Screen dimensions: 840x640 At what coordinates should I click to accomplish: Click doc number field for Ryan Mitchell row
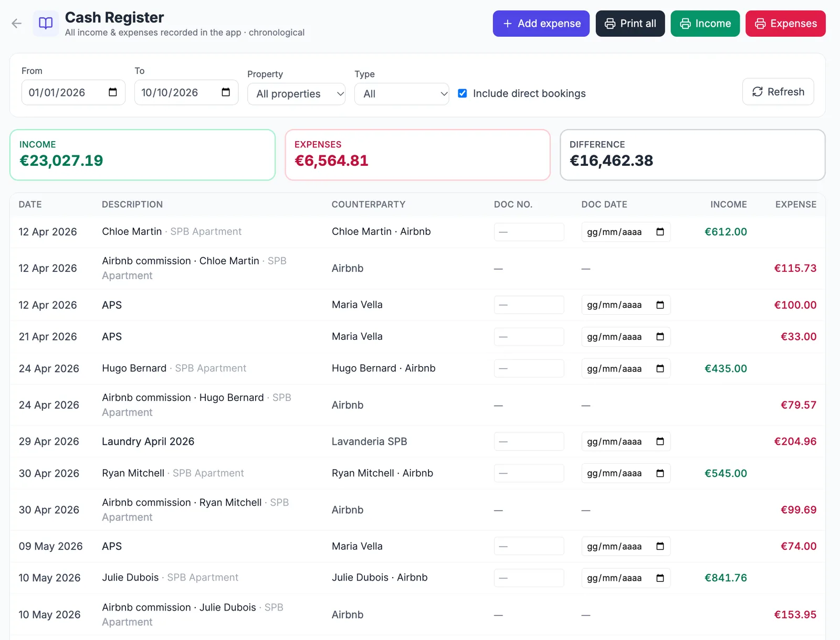point(529,473)
